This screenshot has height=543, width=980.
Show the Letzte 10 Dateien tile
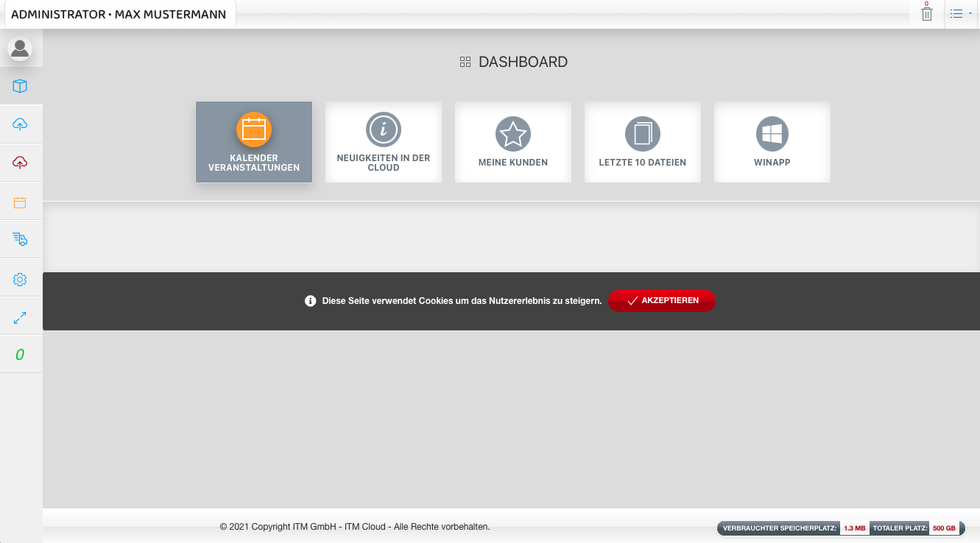click(x=643, y=142)
